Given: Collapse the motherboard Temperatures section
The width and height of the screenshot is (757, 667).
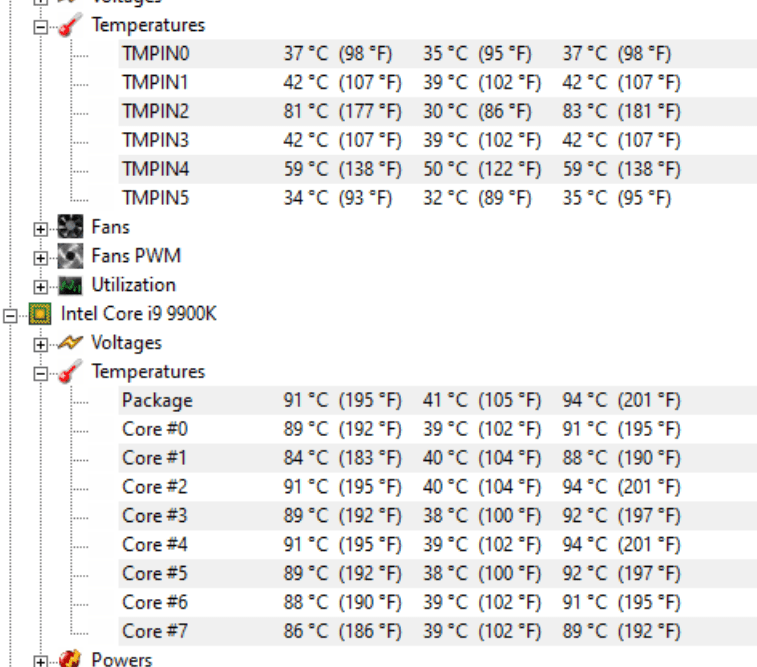Looking at the screenshot, I should click(41, 27).
